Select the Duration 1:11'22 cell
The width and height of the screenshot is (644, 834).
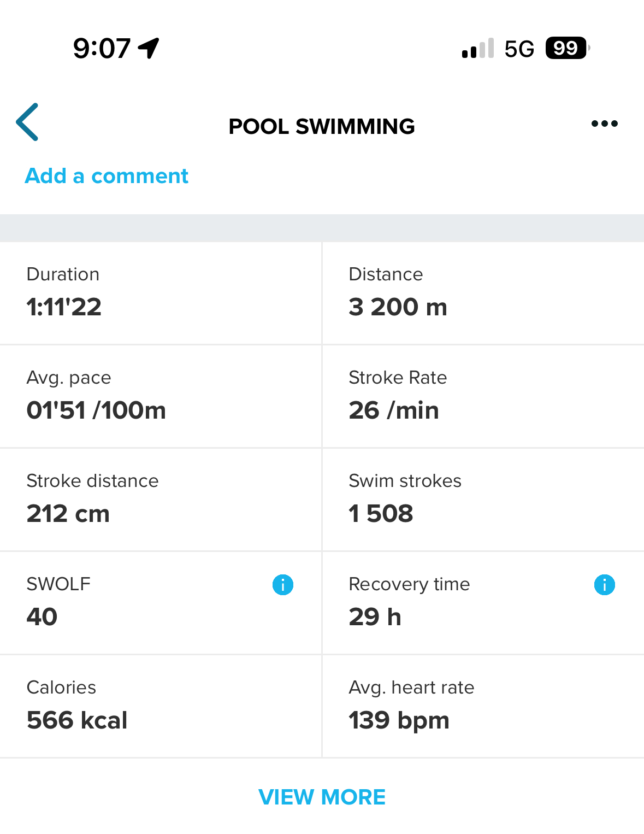[x=161, y=293]
